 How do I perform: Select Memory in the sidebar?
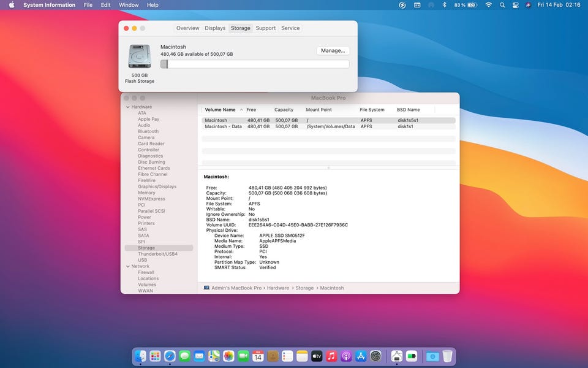pyautogui.click(x=146, y=193)
